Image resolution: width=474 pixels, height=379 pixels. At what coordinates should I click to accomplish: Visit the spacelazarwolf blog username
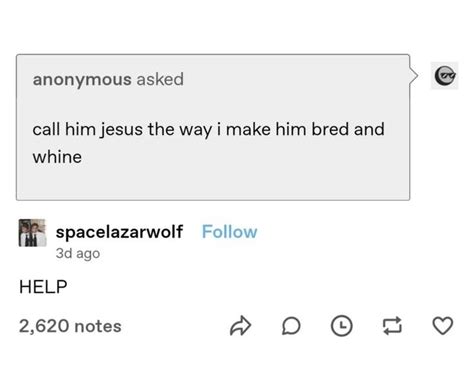tap(119, 232)
